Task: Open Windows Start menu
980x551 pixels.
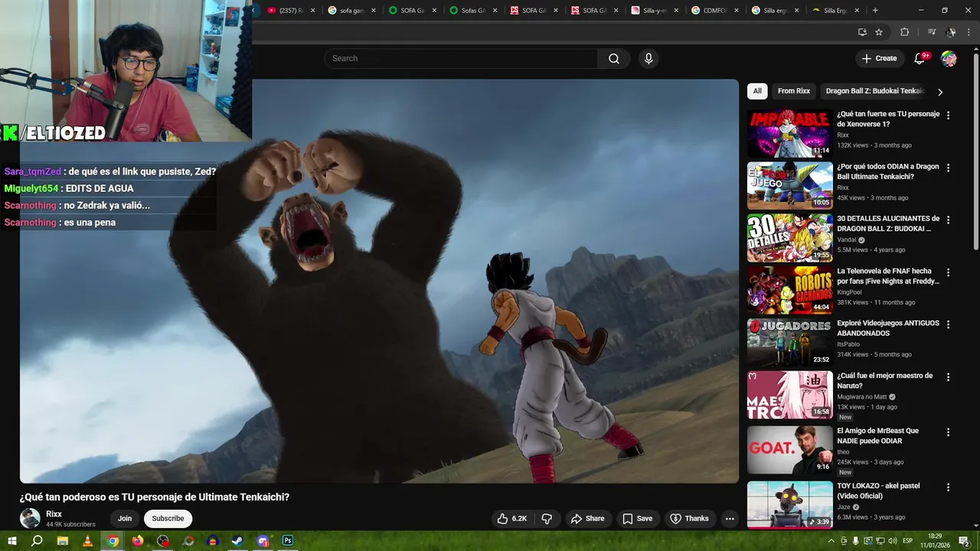Action: (x=12, y=540)
